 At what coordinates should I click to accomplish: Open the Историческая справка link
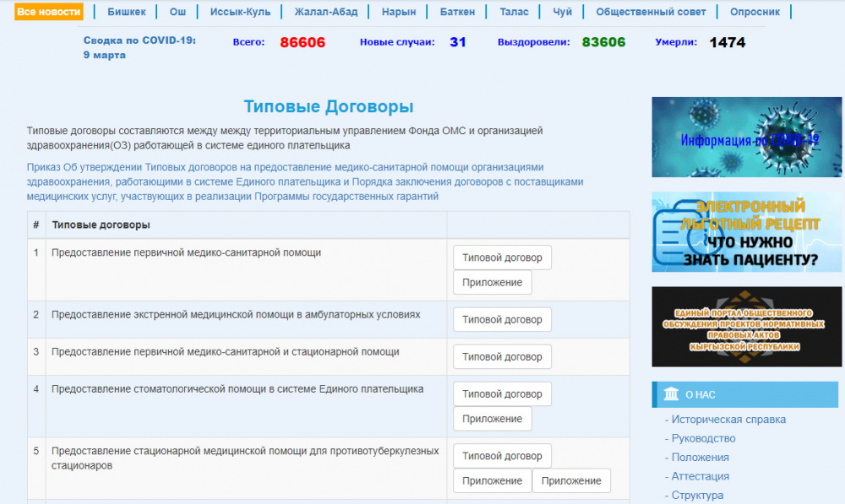(x=728, y=420)
